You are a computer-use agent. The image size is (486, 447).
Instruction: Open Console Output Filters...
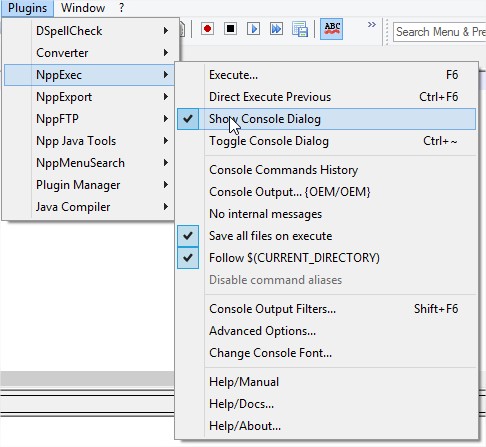pyautogui.click(x=327, y=309)
